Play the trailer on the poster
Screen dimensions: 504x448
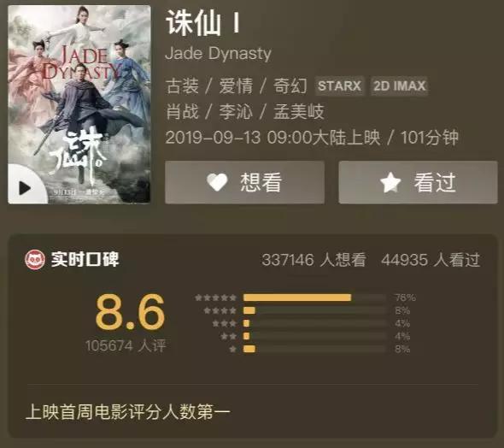25,188
